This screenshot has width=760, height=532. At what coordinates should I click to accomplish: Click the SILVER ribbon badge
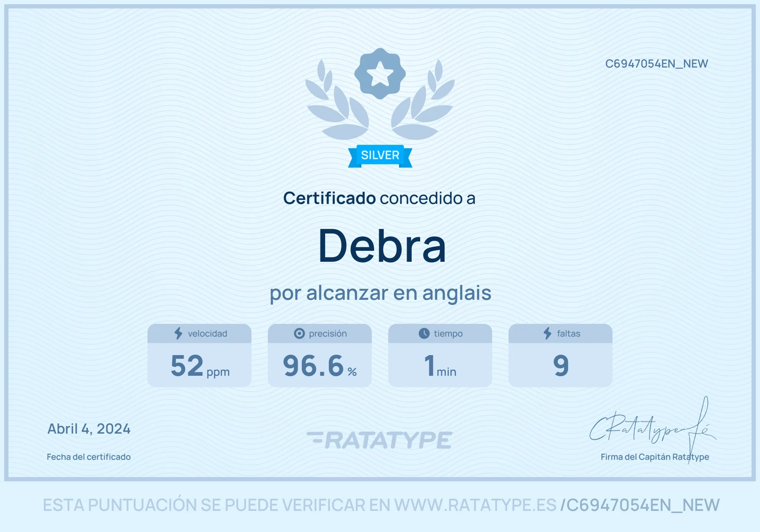click(380, 156)
